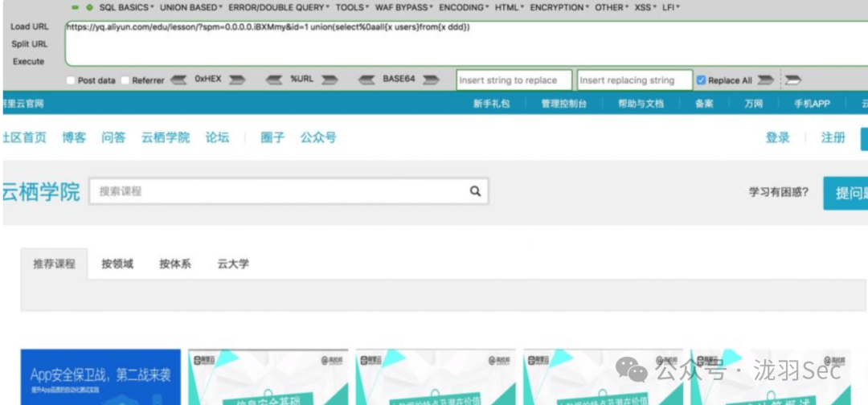This screenshot has width=868, height=405.
Task: Click the white arrow icon after the divider
Action: 792,80
